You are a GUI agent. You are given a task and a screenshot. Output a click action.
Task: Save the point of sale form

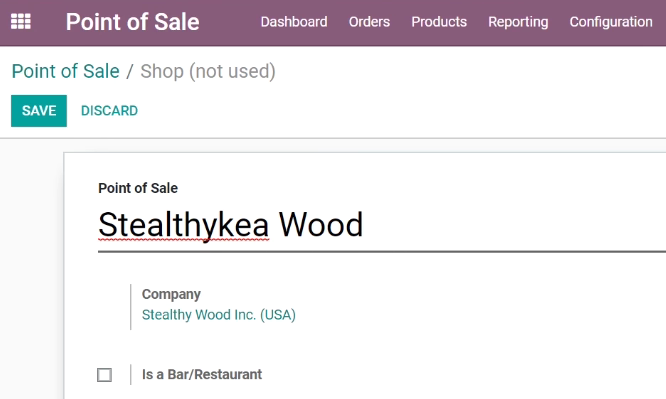[x=39, y=111]
